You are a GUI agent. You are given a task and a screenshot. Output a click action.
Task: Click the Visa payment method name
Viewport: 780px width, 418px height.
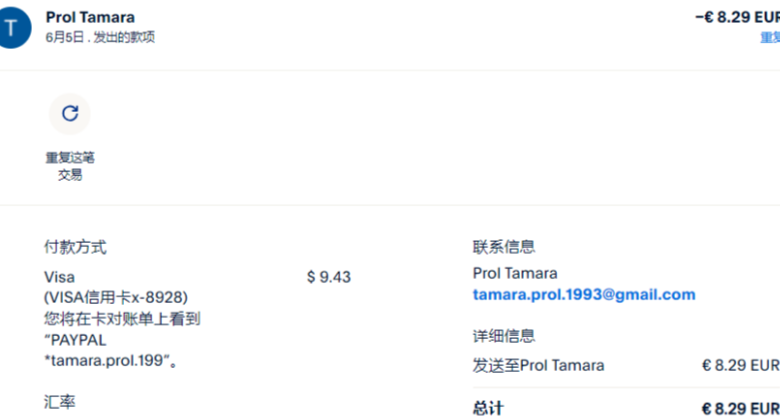point(59,277)
